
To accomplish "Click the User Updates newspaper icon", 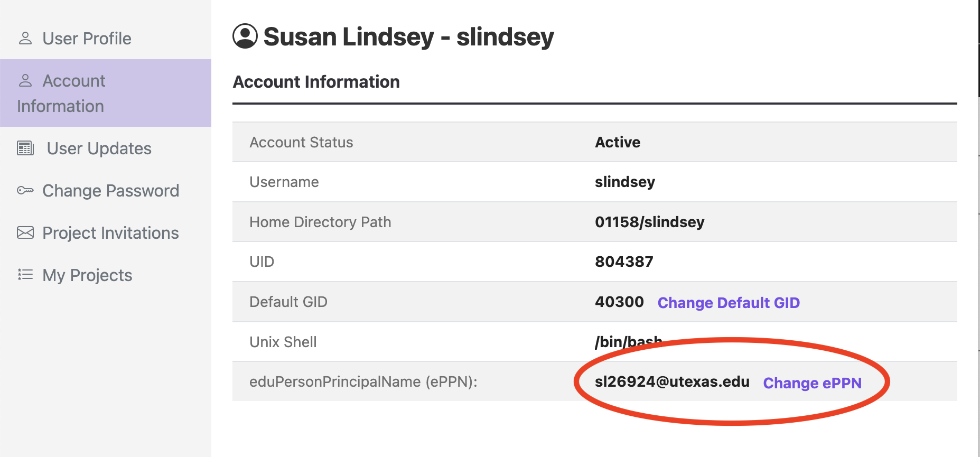I will (25, 148).
